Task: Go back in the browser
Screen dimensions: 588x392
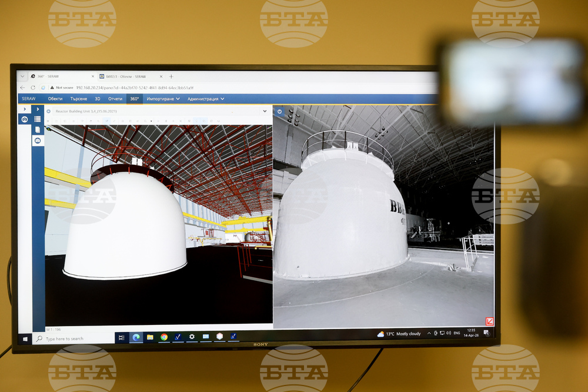Action: tap(22, 88)
